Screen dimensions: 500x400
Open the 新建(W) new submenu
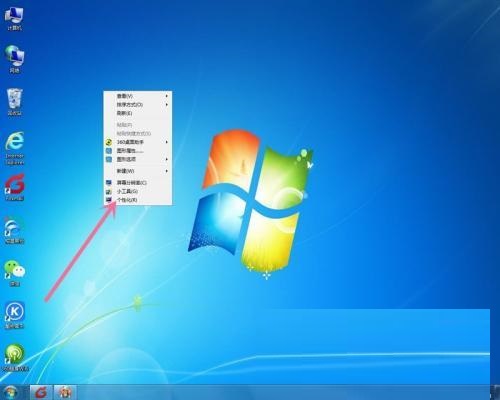point(138,171)
